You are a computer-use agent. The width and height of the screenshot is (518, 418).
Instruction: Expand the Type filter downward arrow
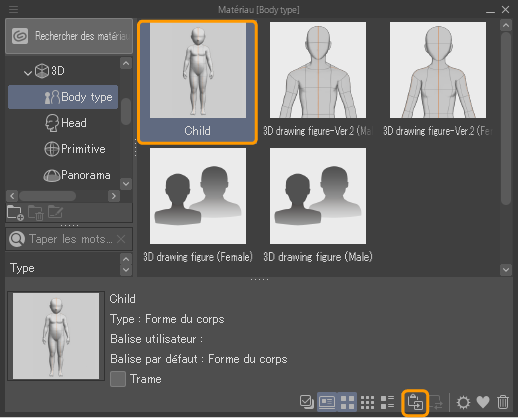click(126, 270)
